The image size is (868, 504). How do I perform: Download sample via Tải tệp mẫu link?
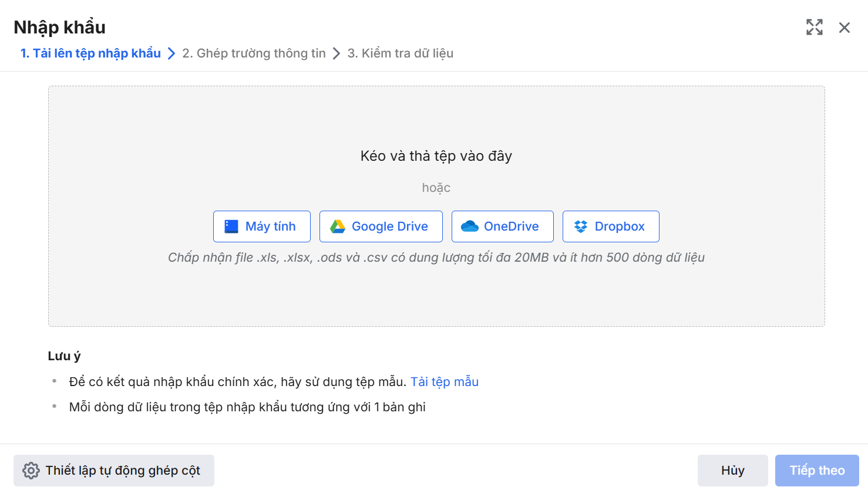[445, 382]
